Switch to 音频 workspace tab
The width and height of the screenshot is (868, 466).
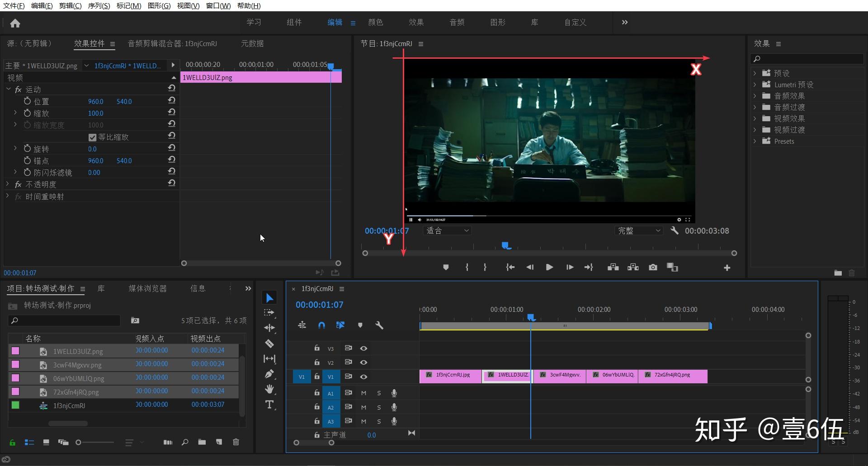pyautogui.click(x=457, y=22)
